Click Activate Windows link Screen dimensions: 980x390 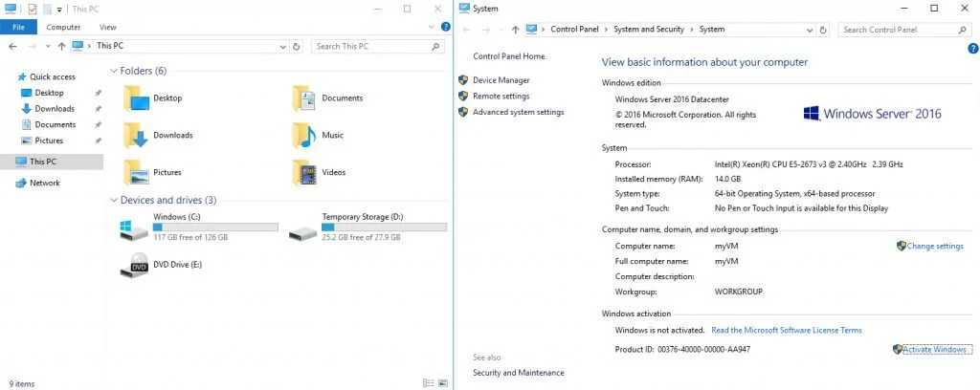(934, 350)
